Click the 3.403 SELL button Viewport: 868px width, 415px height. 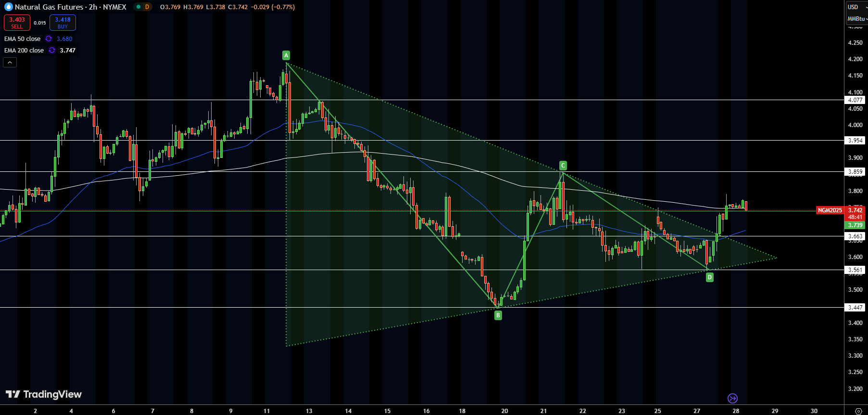pyautogui.click(x=17, y=23)
